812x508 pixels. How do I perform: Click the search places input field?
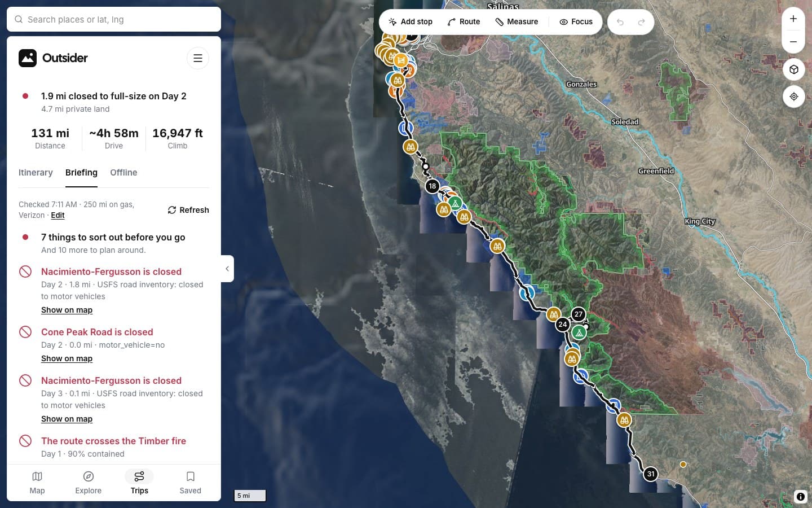[114, 19]
